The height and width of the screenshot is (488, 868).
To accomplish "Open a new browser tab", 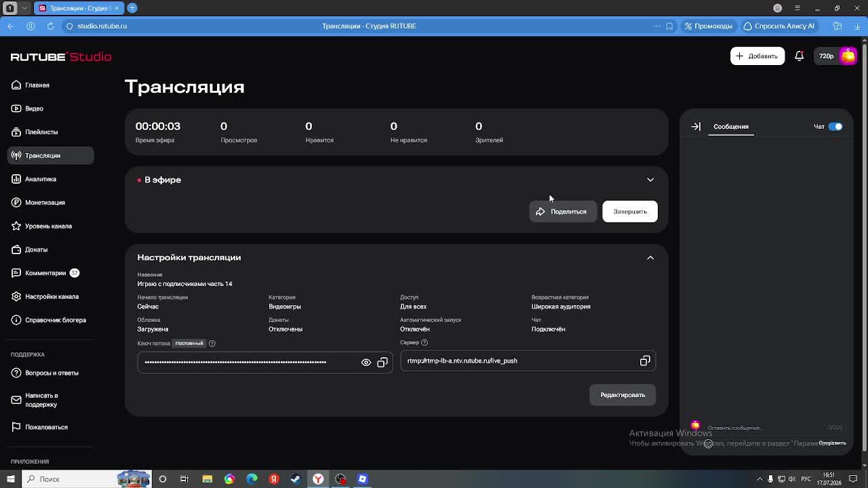I will point(132,8).
